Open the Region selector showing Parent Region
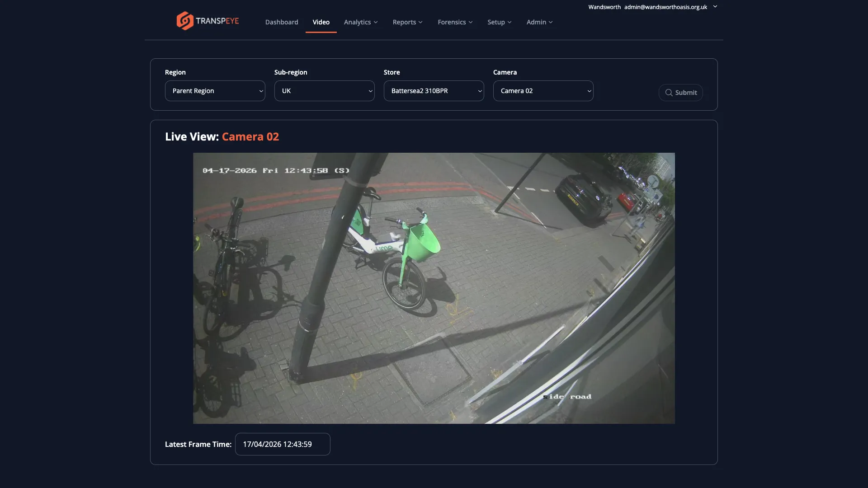868x488 pixels. coord(215,91)
